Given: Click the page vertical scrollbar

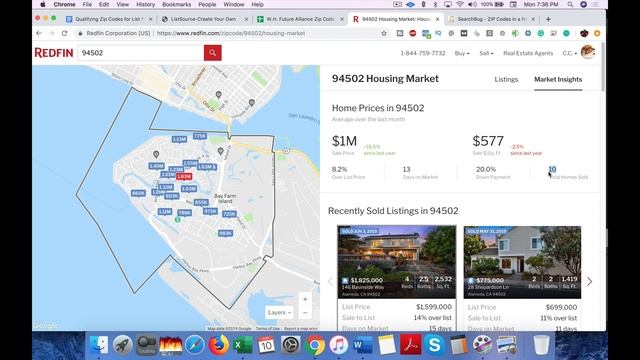Looking at the screenshot, I should [603, 67].
